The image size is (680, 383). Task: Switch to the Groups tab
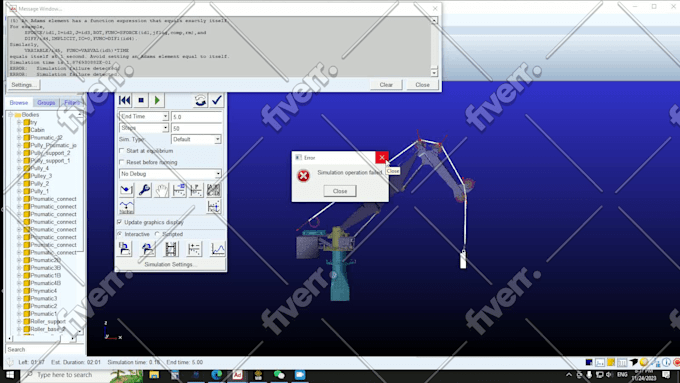[x=46, y=103]
